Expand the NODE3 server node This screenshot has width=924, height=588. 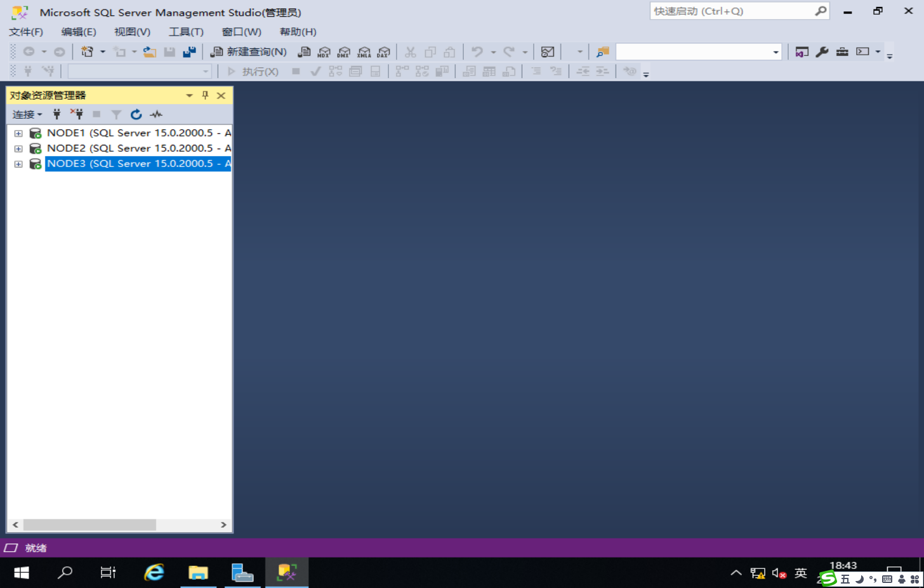pos(18,164)
